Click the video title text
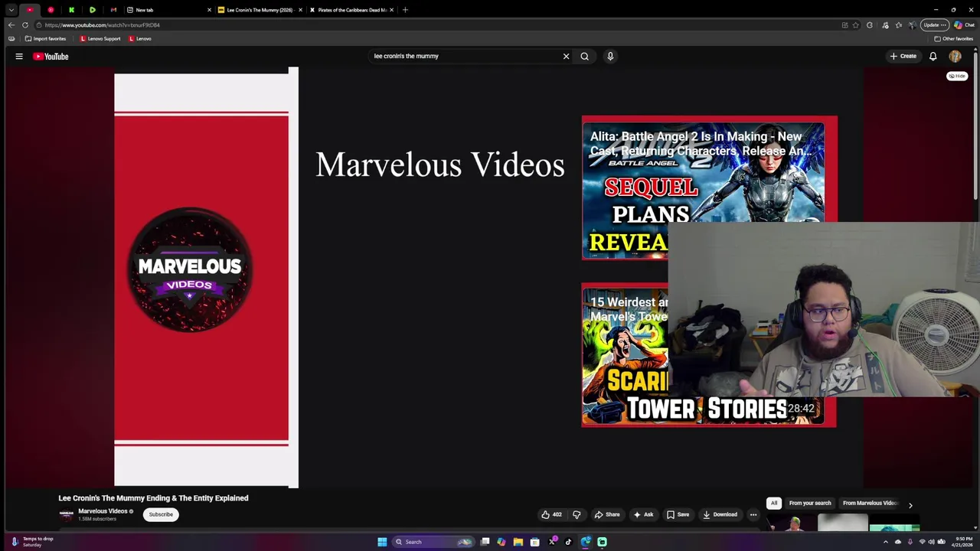 click(153, 498)
